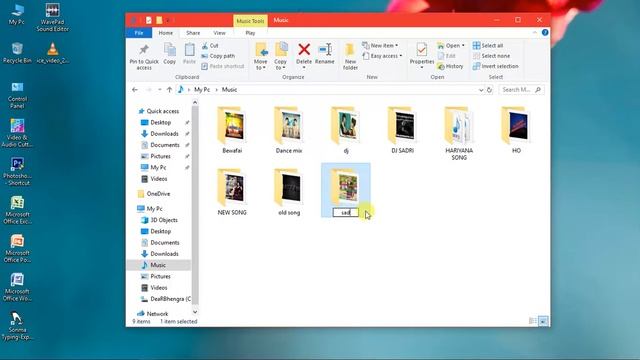Image resolution: width=640 pixels, height=360 pixels.
Task: Click Select all in ribbon
Action: click(488, 46)
